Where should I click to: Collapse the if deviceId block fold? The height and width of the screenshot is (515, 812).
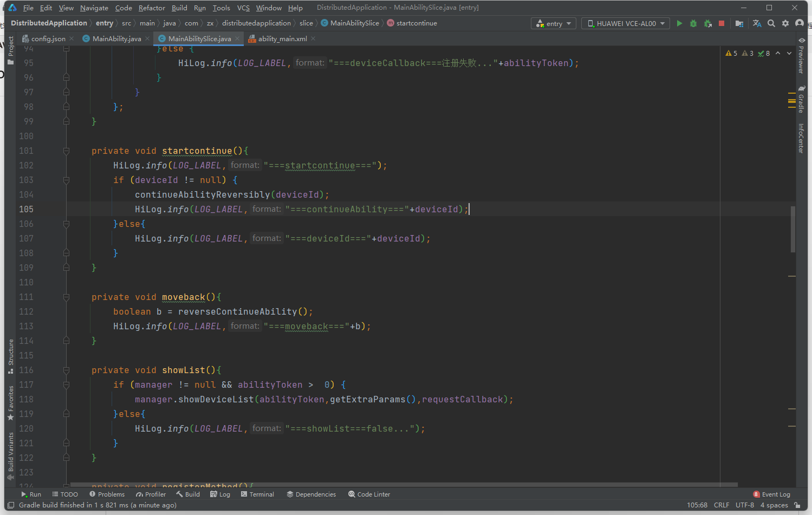[x=66, y=180]
